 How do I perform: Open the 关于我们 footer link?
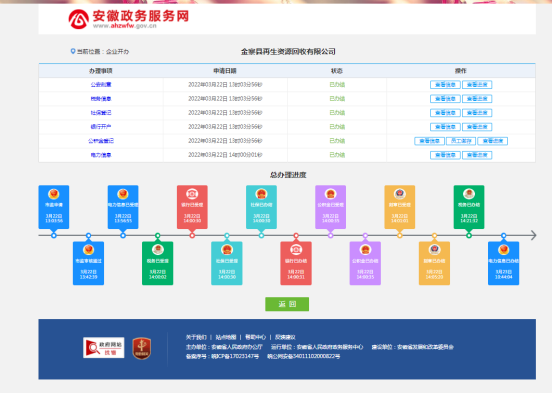196,337
